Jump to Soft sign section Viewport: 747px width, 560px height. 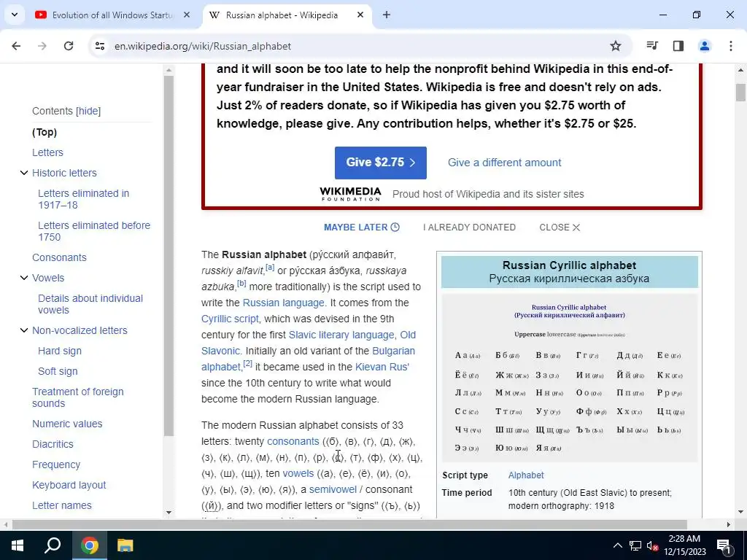(58, 371)
